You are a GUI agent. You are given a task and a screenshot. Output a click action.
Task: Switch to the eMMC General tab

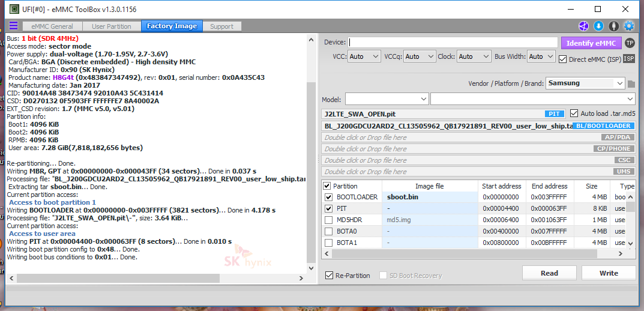pyautogui.click(x=53, y=26)
